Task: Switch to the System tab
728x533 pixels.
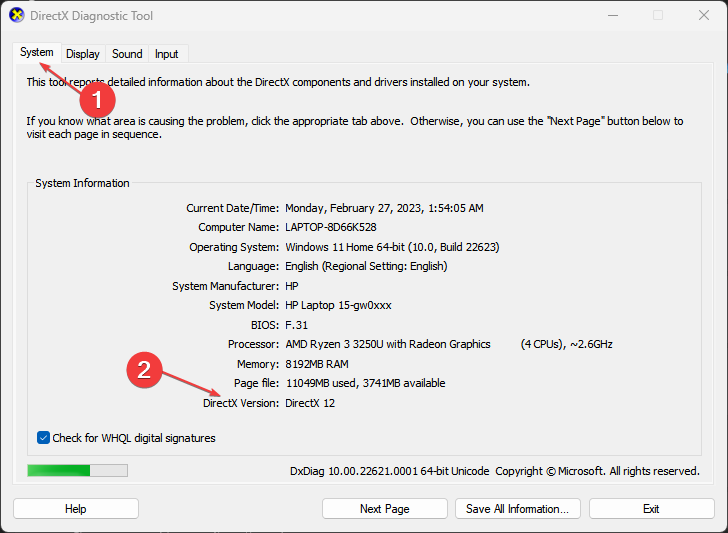Action: pyautogui.click(x=37, y=52)
